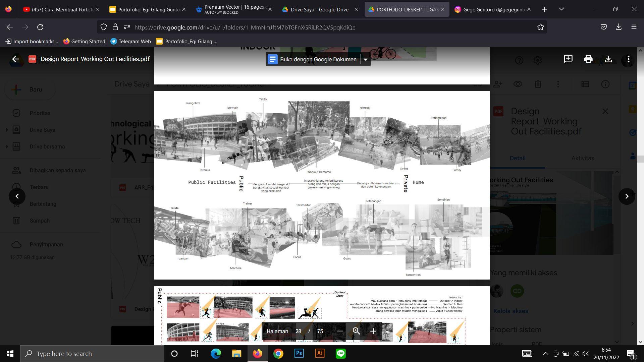Expand the Buka dengan dropdown arrow
Image resolution: width=644 pixels, height=362 pixels.
(365, 60)
